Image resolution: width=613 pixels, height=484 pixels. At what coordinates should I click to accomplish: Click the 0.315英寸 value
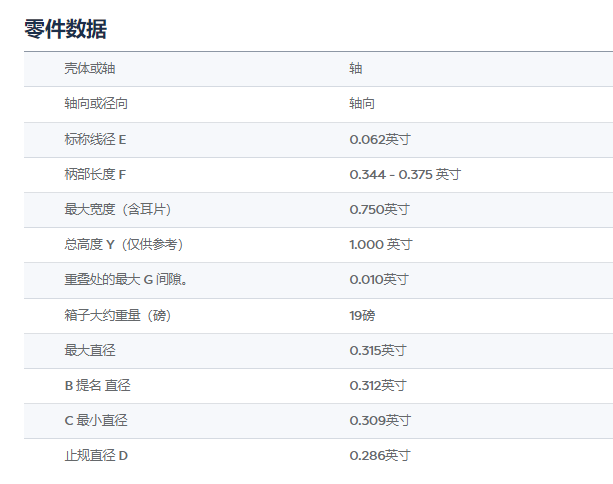[379, 350]
